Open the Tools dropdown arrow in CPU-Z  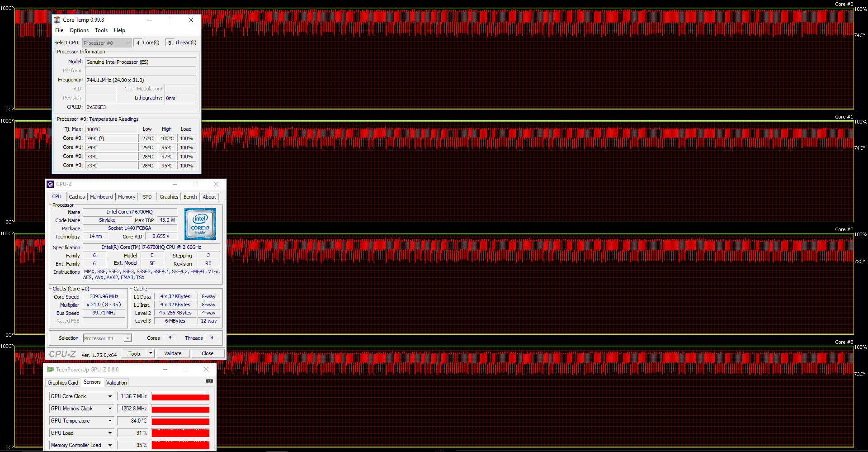(151, 354)
